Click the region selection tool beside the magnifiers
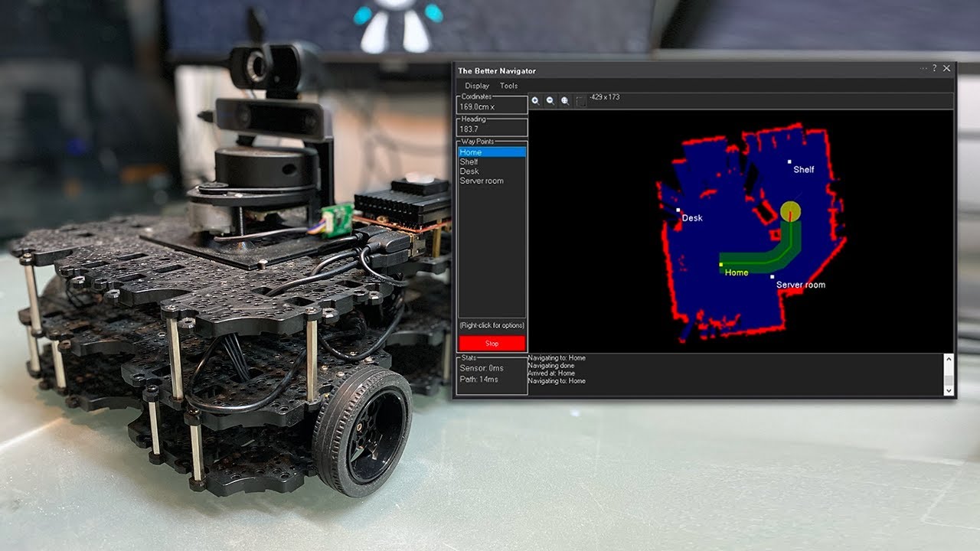Viewport: 980px width, 551px height. pyautogui.click(x=580, y=100)
